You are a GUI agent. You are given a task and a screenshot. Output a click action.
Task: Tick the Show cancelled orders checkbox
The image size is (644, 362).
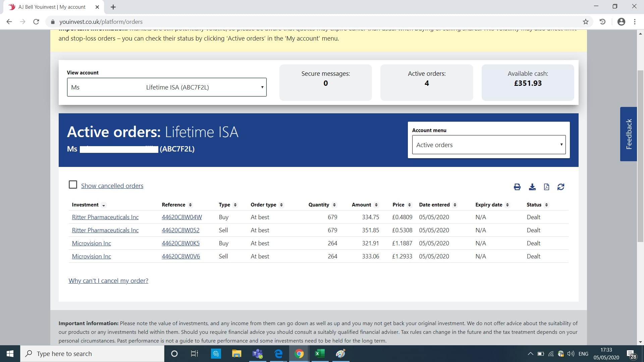(x=73, y=185)
